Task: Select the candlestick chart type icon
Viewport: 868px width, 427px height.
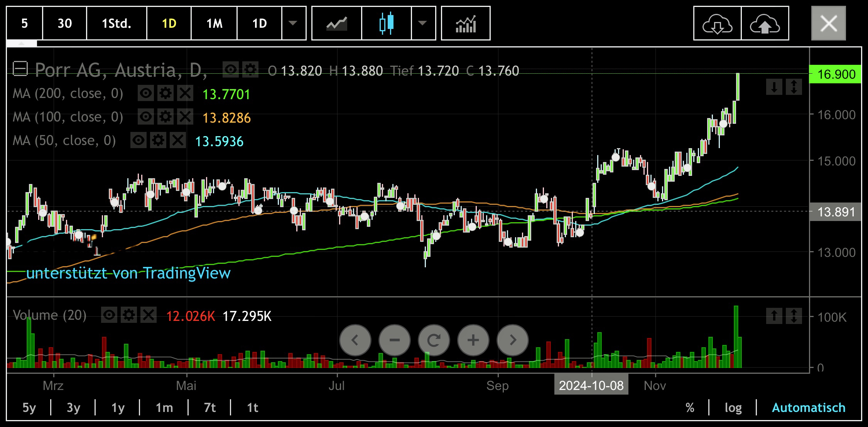Action: [x=387, y=23]
